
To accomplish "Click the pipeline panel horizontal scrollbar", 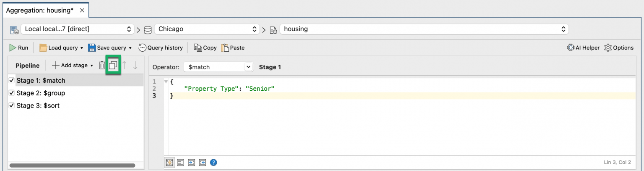I will tap(72, 166).
